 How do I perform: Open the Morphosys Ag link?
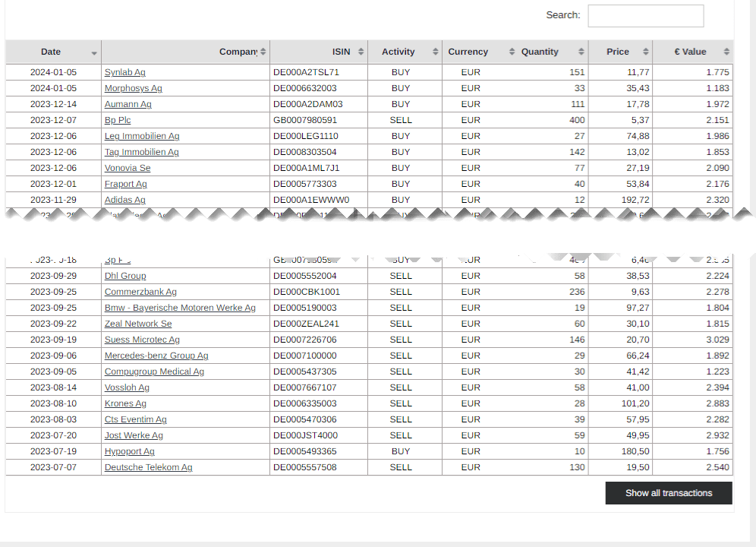tap(133, 88)
